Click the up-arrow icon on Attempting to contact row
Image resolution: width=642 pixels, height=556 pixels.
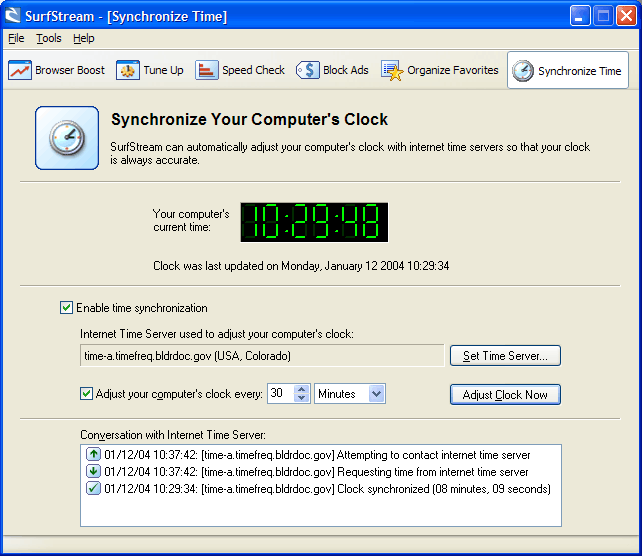[93, 454]
